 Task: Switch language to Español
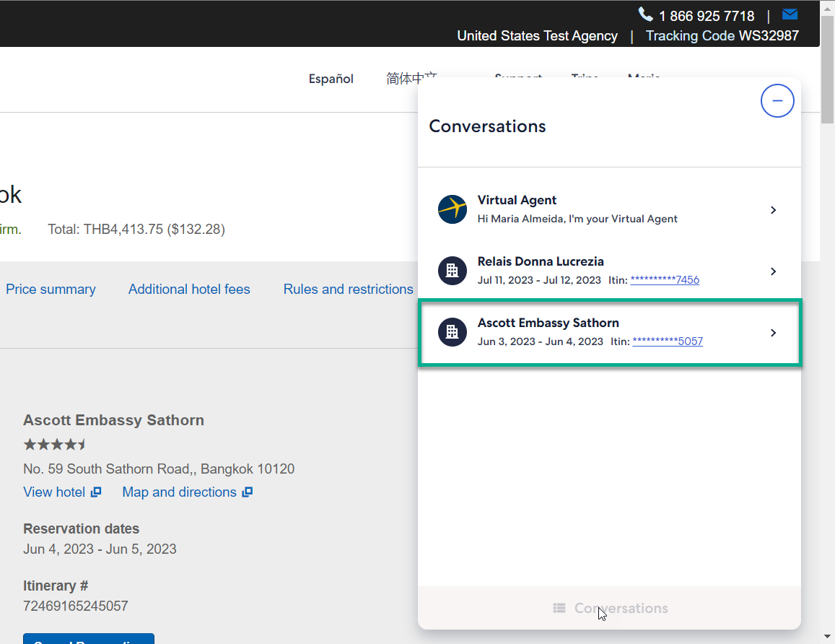coord(331,79)
